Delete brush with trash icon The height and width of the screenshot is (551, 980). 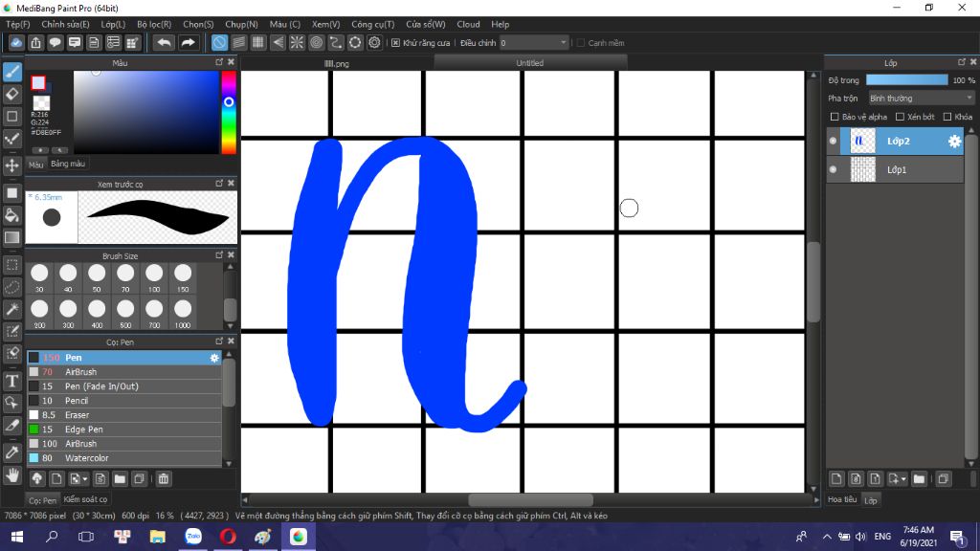pyautogui.click(x=163, y=479)
